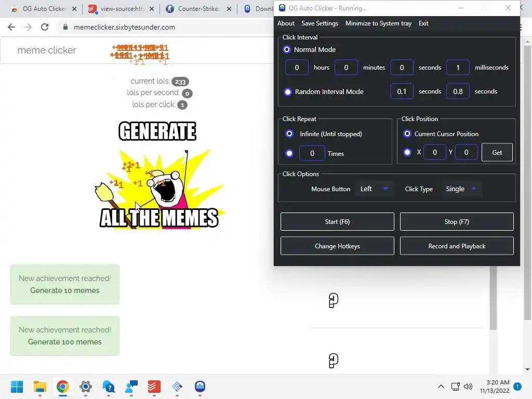
Task: Open Get Help app in taskbar
Action: click(x=109, y=387)
